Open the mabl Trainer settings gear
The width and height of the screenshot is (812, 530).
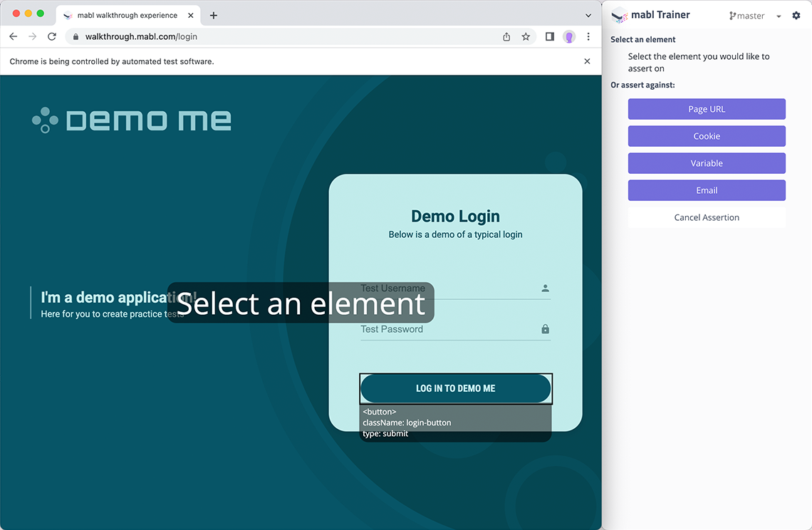pyautogui.click(x=796, y=15)
